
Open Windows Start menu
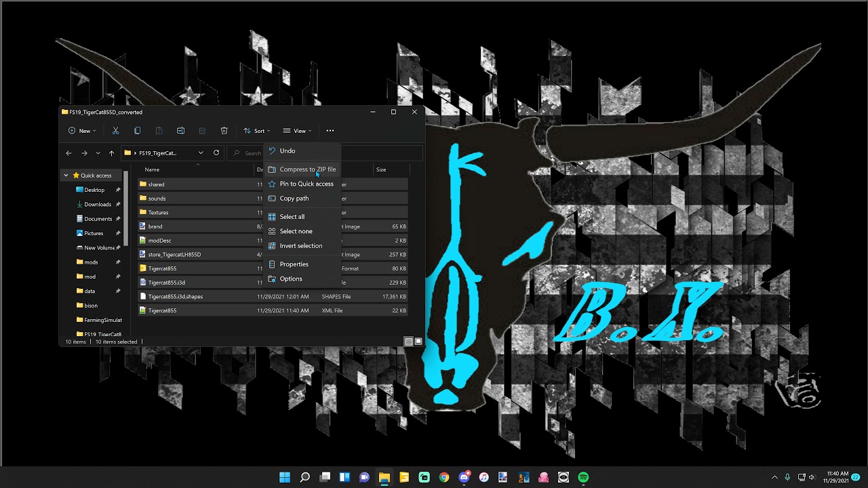tap(285, 477)
